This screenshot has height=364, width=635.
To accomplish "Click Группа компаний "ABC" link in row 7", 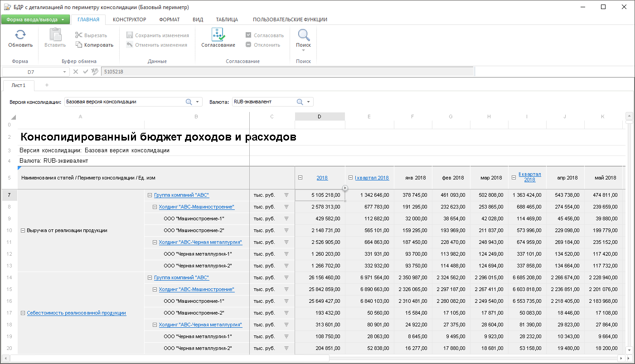I will point(181,195).
